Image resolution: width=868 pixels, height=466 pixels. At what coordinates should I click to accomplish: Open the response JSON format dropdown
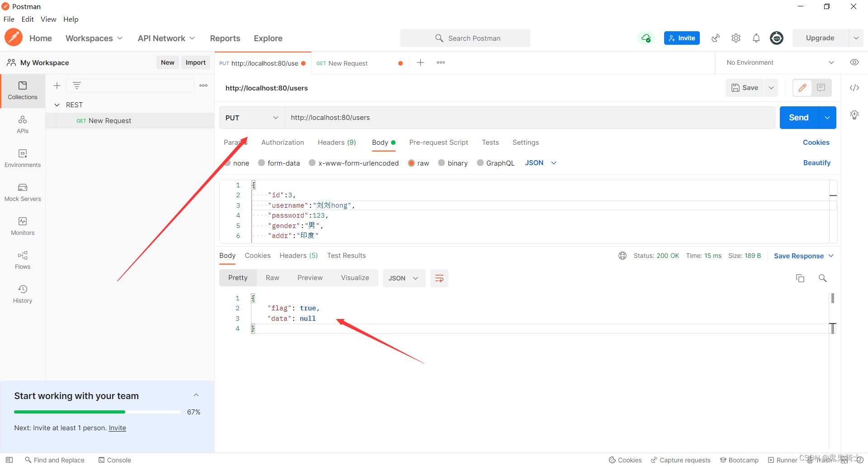coord(404,278)
